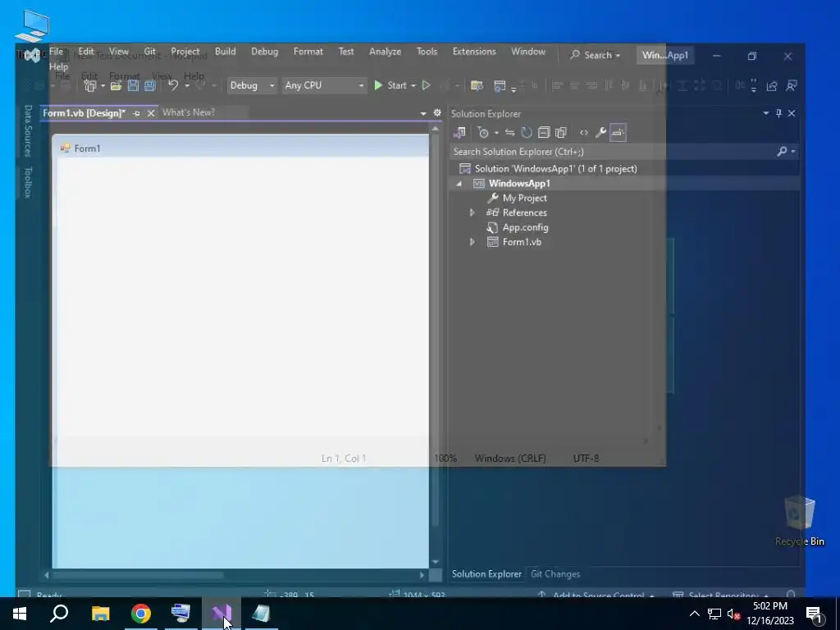840x630 pixels.
Task: Click the green Start debugging button
Action: [x=390, y=85]
